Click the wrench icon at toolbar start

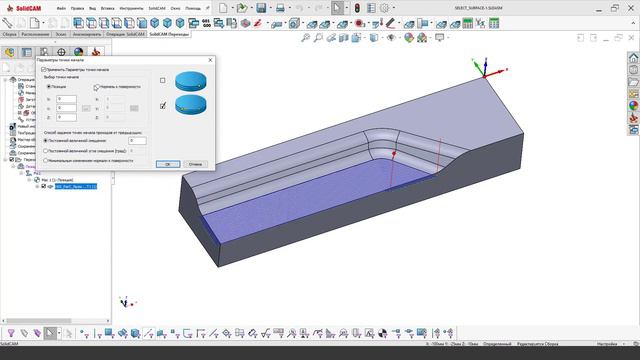coord(7,23)
